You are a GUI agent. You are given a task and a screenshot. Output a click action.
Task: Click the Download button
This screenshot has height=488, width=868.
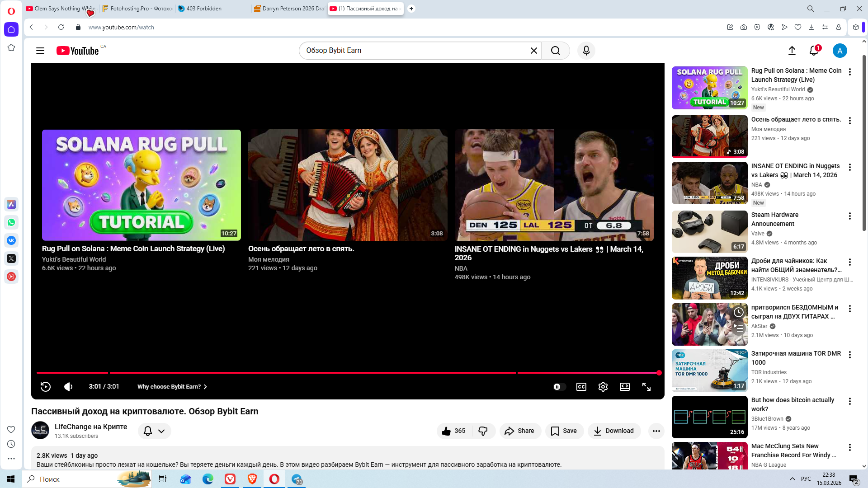(614, 431)
